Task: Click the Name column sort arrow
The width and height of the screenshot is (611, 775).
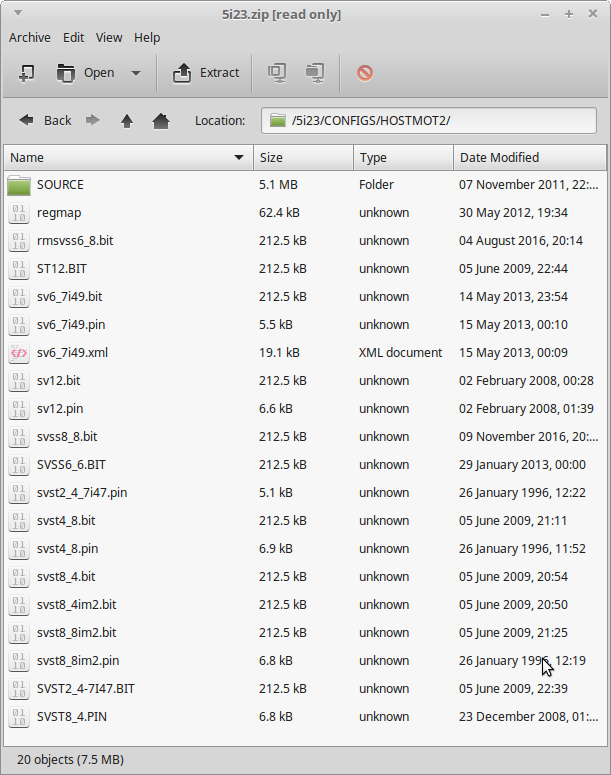Action: (x=239, y=158)
